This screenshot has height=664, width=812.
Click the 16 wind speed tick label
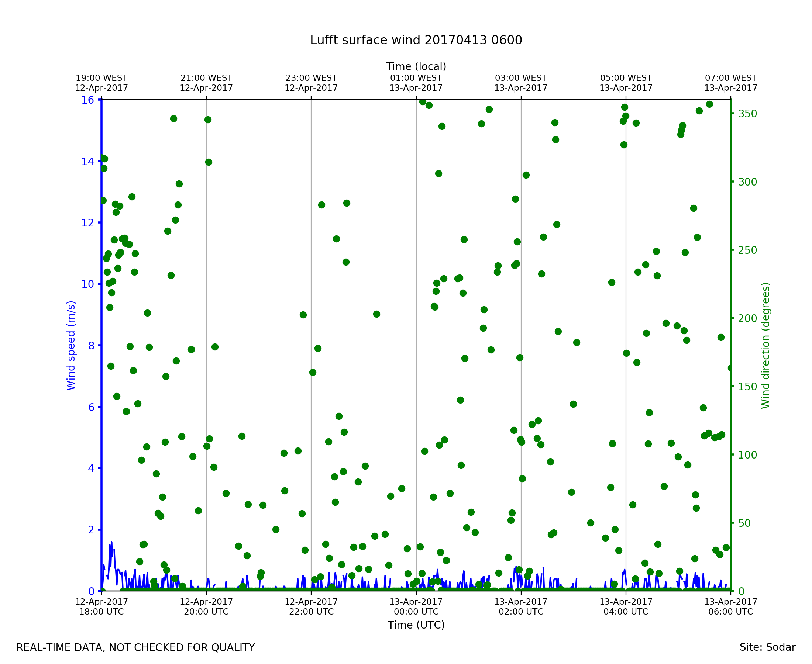click(87, 100)
